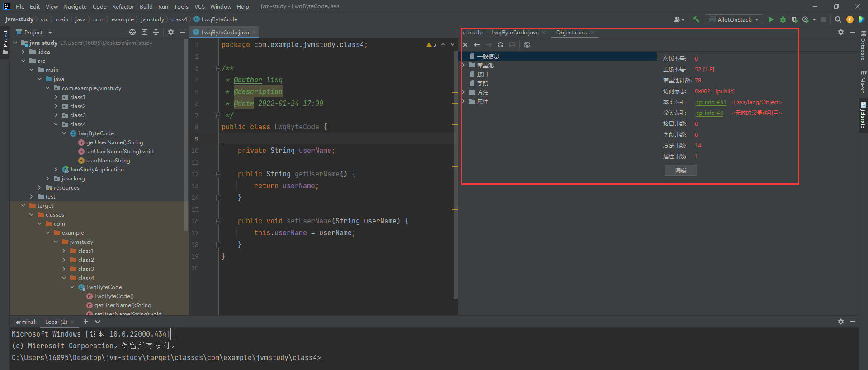Screen dimensions: 868x370
Task: Follow the cp_info #51 link
Action: click(x=711, y=102)
